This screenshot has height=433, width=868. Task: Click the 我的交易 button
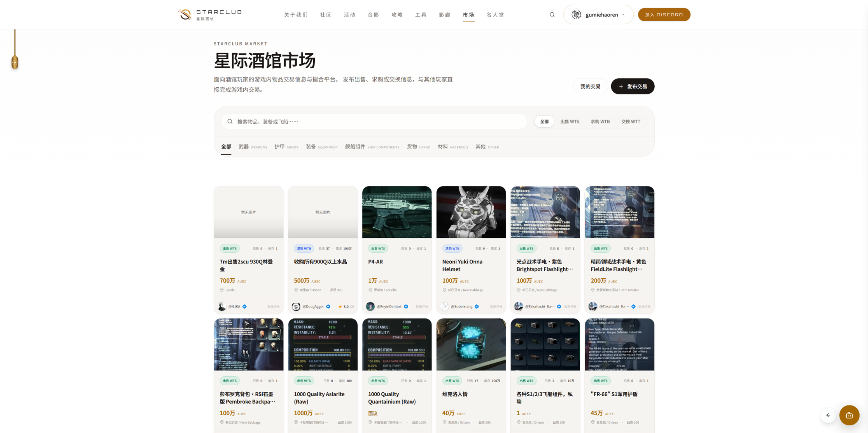pos(590,87)
